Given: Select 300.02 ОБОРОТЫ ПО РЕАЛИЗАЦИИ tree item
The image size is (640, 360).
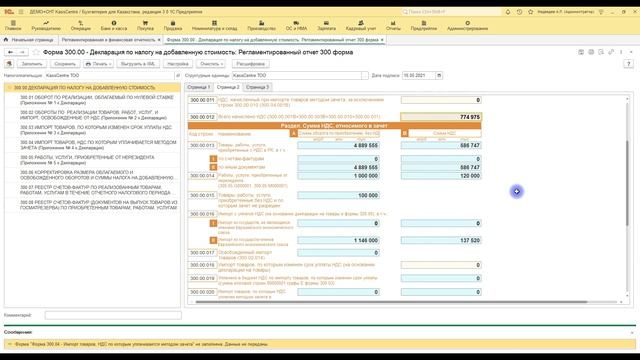Looking at the screenshot, I should pyautogui.click(x=94, y=115).
